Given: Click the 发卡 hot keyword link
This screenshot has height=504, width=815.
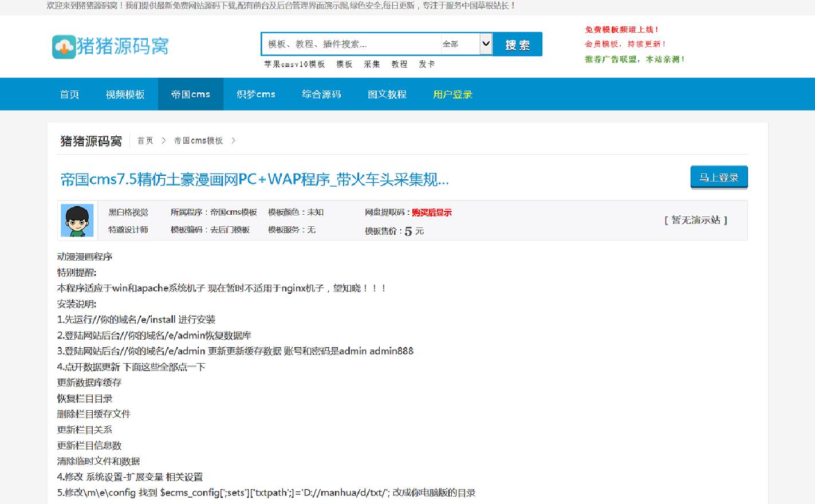Looking at the screenshot, I should (427, 64).
